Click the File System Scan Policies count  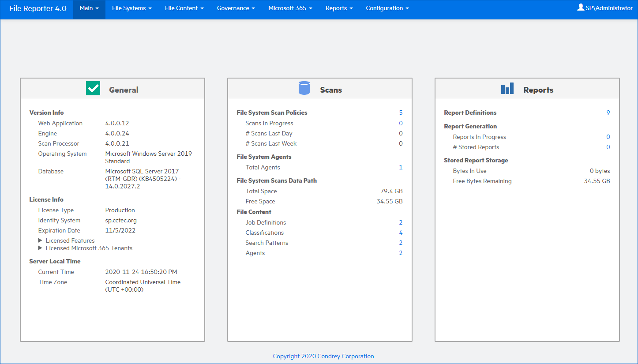coord(401,113)
